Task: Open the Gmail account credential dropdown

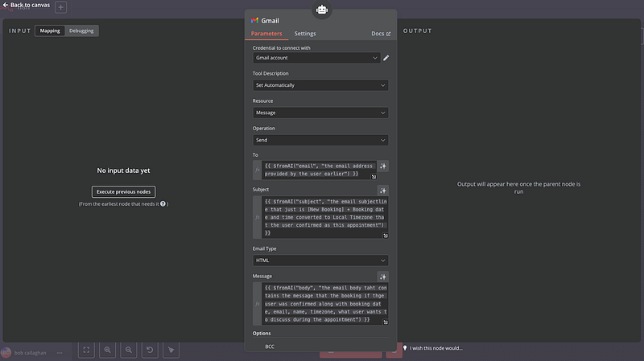Action: 316,58
